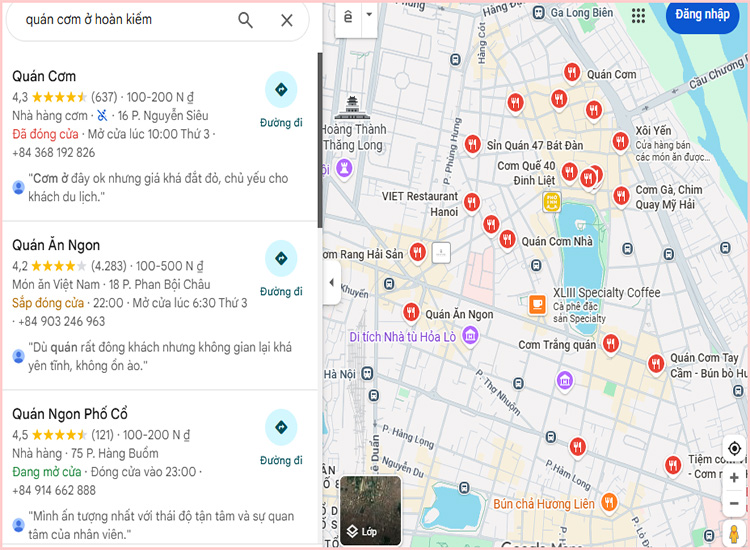Select the Cơm Gà, Chim Quay Mỹ Hải pin
The height and width of the screenshot is (550, 750).
pos(621,196)
